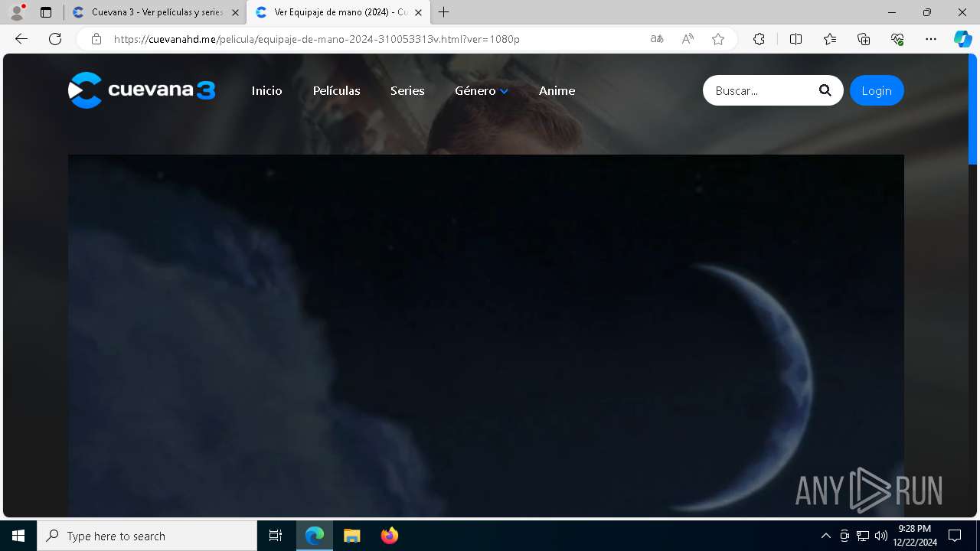Go to Inicio page

[x=266, y=90]
